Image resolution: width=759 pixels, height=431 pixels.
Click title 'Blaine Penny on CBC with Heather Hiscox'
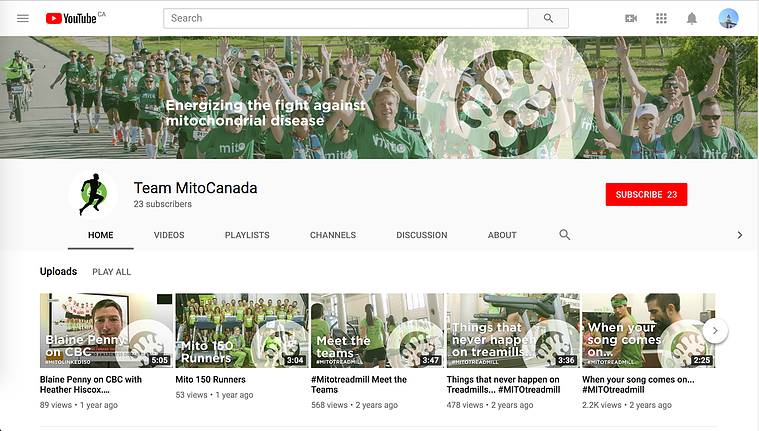(91, 385)
